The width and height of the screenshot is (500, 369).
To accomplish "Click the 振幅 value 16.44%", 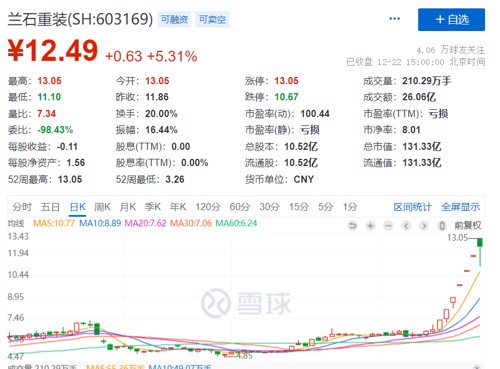I will [161, 130].
